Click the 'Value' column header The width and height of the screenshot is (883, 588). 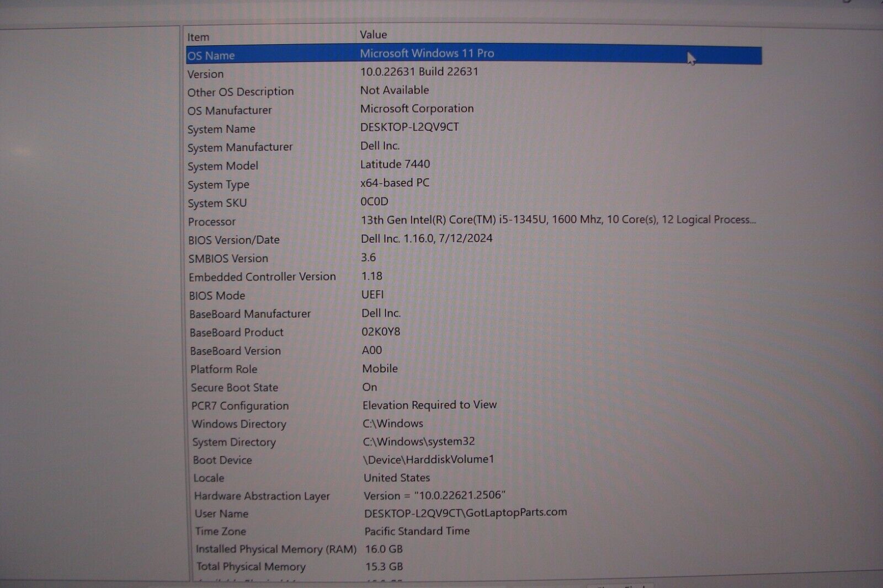[374, 34]
